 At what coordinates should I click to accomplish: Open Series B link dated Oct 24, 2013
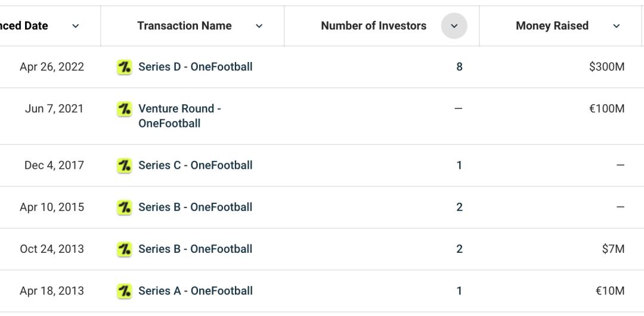tap(195, 249)
